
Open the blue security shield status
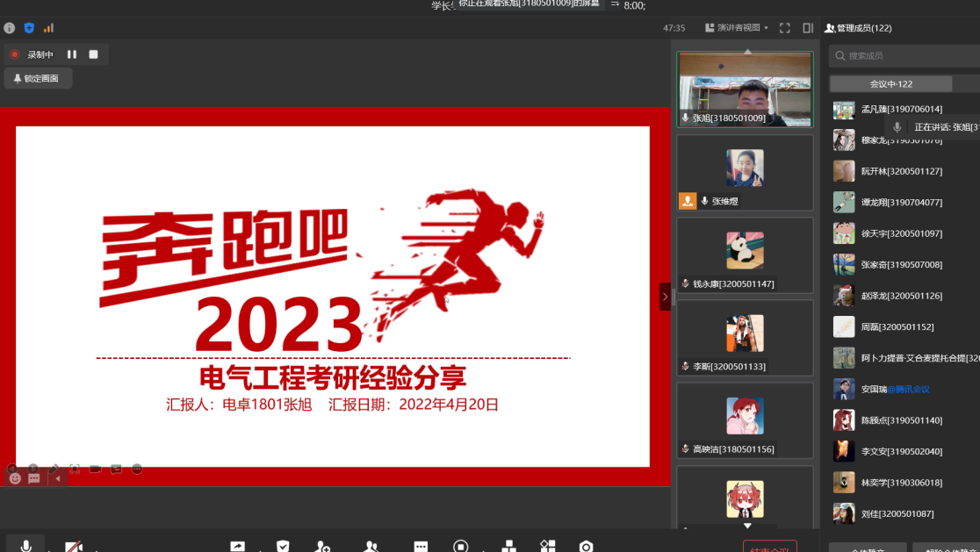click(x=29, y=28)
